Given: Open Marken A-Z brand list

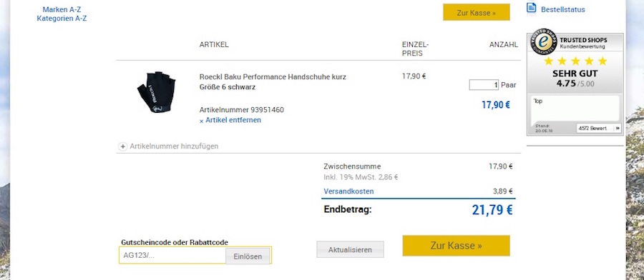Looking at the screenshot, I should (62, 9).
